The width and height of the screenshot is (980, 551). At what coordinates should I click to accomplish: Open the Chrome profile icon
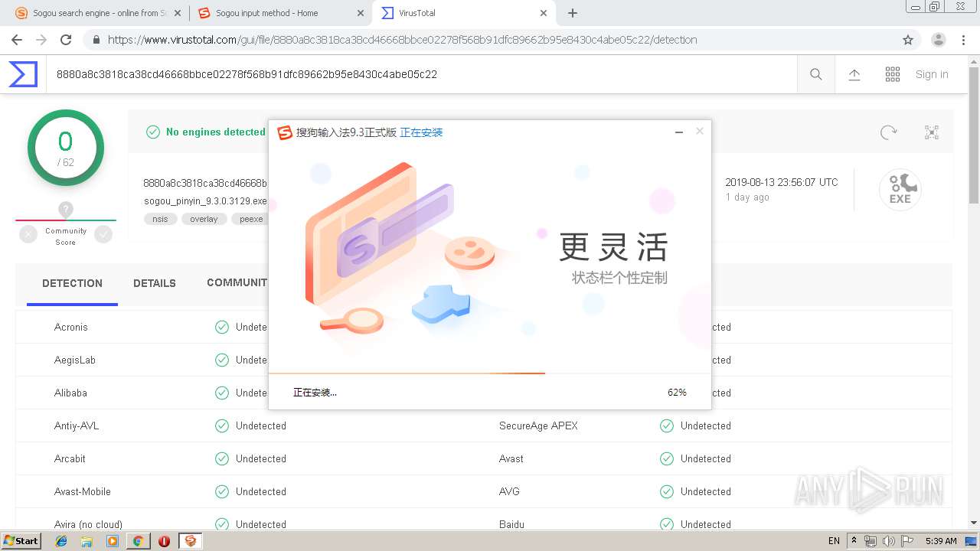coord(939,40)
